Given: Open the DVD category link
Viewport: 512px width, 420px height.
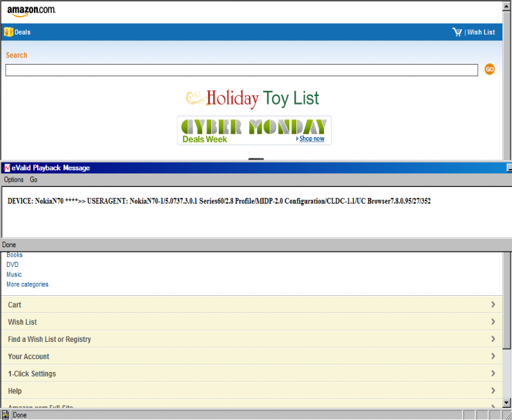Looking at the screenshot, I should (x=12, y=264).
